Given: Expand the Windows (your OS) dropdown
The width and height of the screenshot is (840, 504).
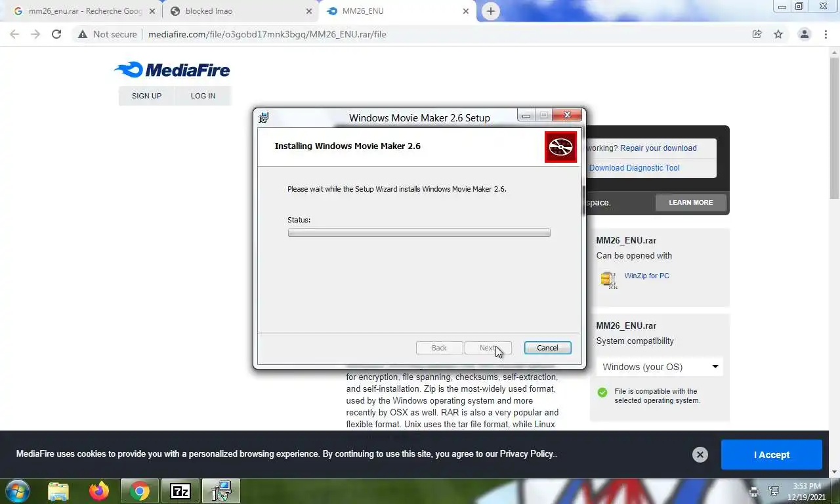Looking at the screenshot, I should [x=660, y=367].
